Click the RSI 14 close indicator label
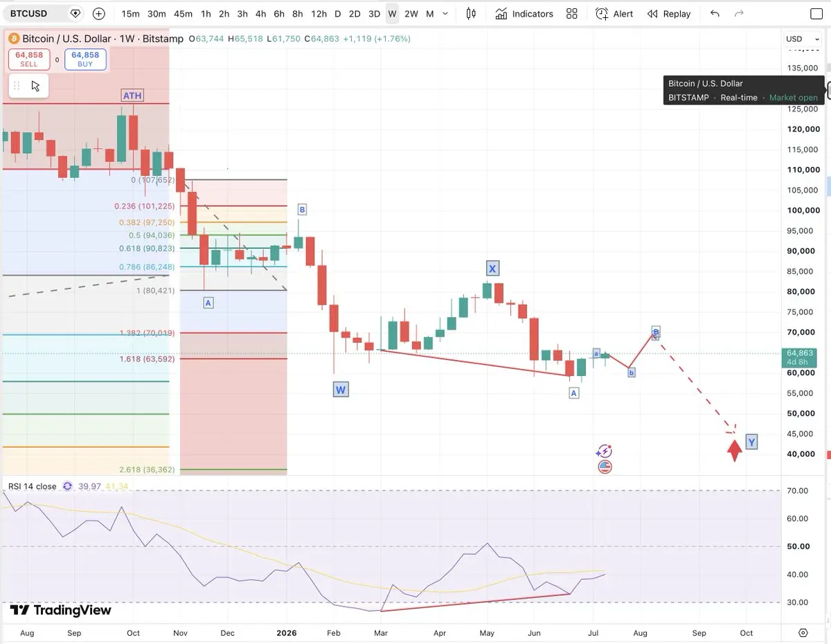Image resolution: width=831 pixels, height=644 pixels. pyautogui.click(x=31, y=486)
